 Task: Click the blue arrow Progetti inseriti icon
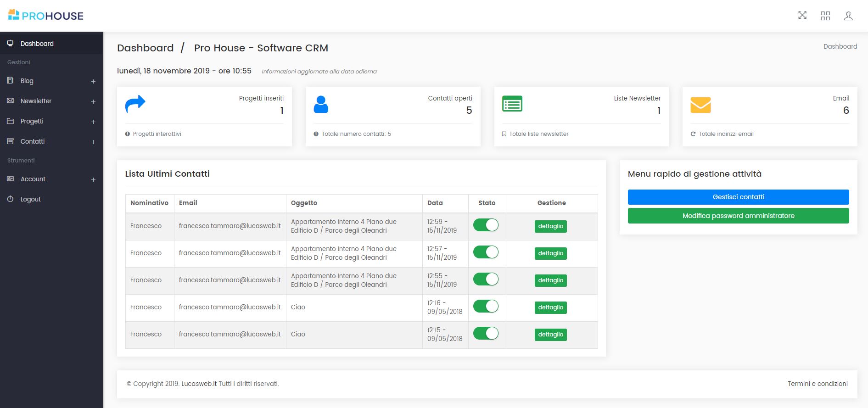(x=135, y=104)
